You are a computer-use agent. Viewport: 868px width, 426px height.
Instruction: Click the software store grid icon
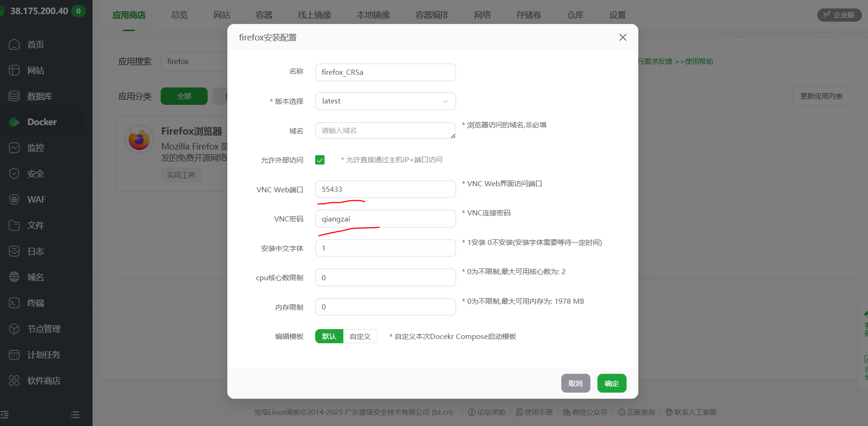click(14, 380)
